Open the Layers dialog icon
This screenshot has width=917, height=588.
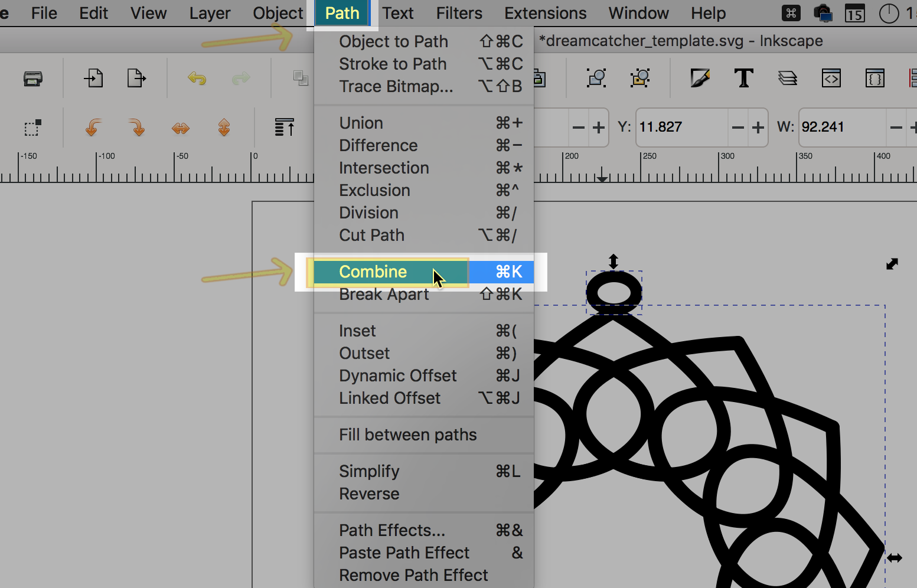pyautogui.click(x=788, y=78)
